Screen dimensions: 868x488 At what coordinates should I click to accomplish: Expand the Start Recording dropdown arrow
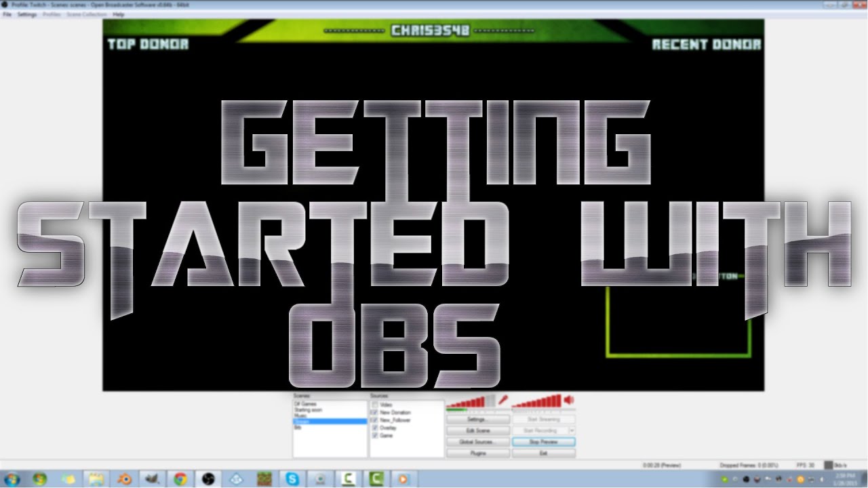572,430
